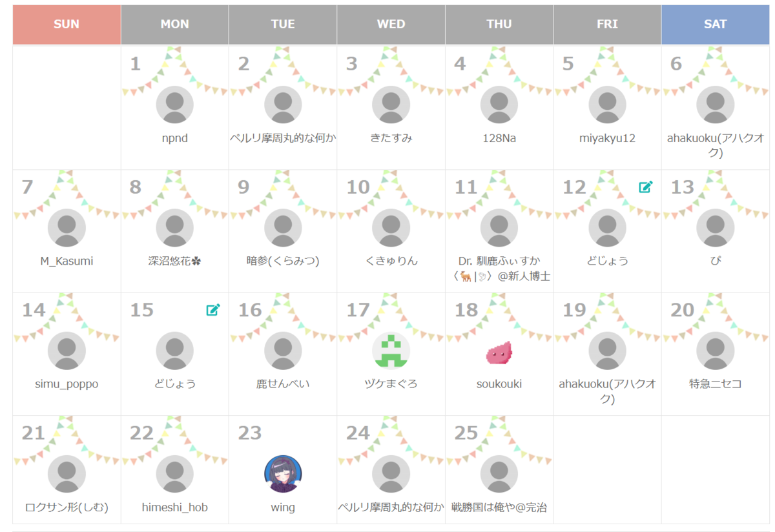Select the SUN column header
This screenshot has height=532, width=775.
point(67,25)
